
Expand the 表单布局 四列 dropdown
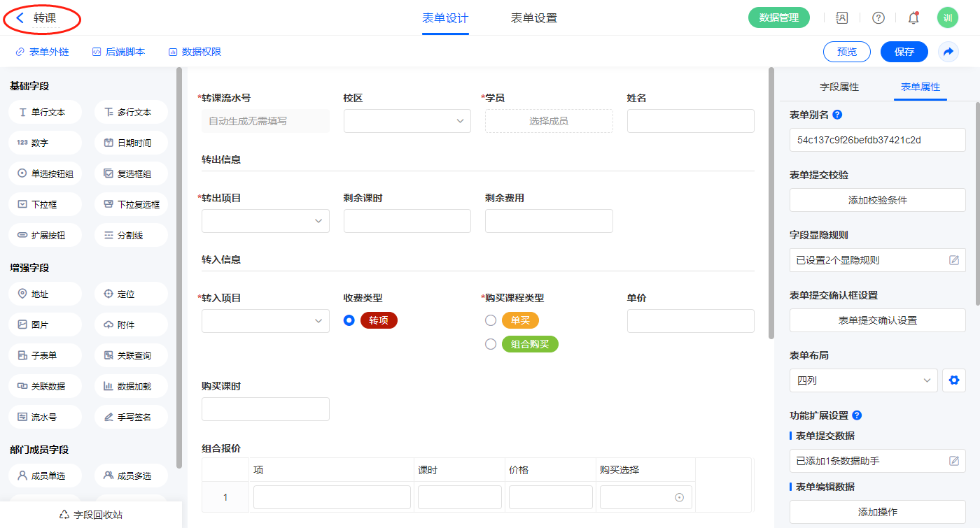tap(863, 380)
